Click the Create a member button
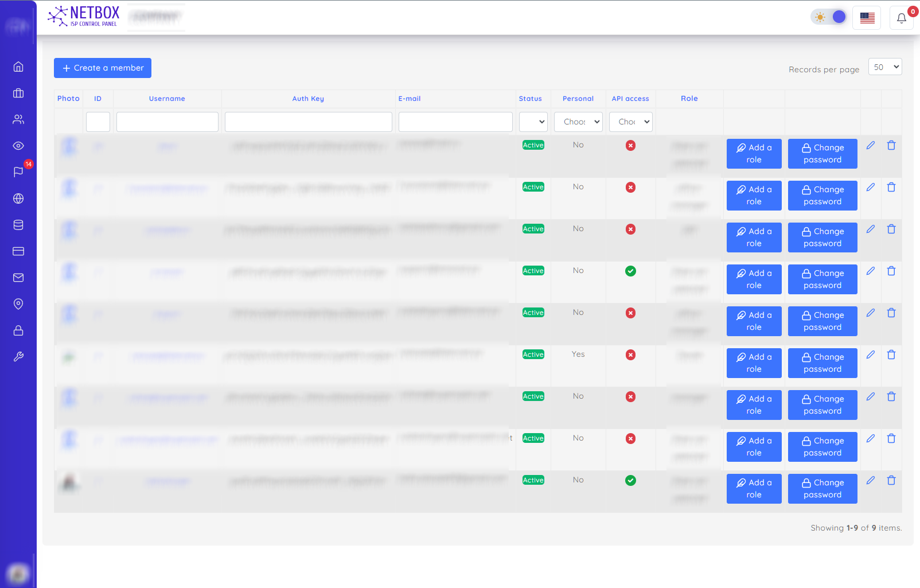This screenshot has height=588, width=920. tap(103, 68)
